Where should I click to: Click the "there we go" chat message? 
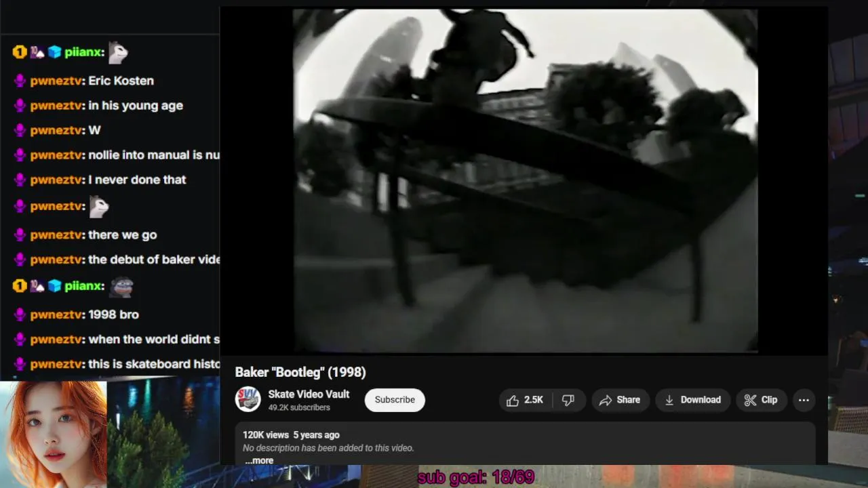pyautogui.click(x=122, y=235)
